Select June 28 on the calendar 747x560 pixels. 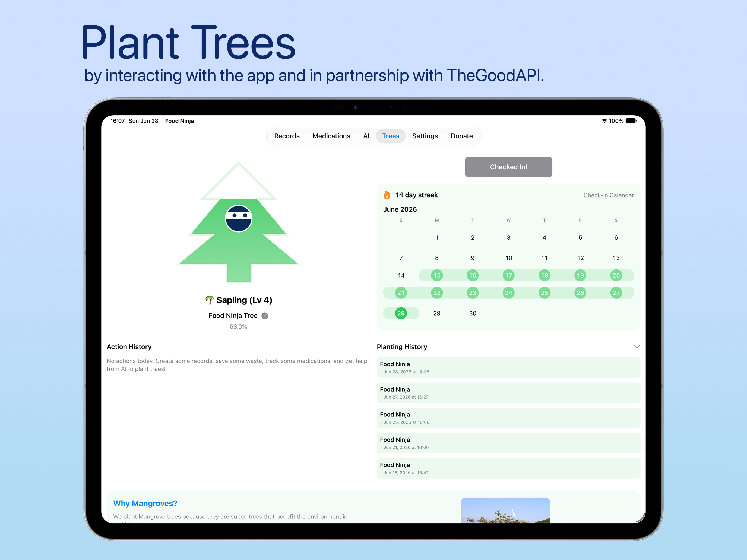pos(401,313)
